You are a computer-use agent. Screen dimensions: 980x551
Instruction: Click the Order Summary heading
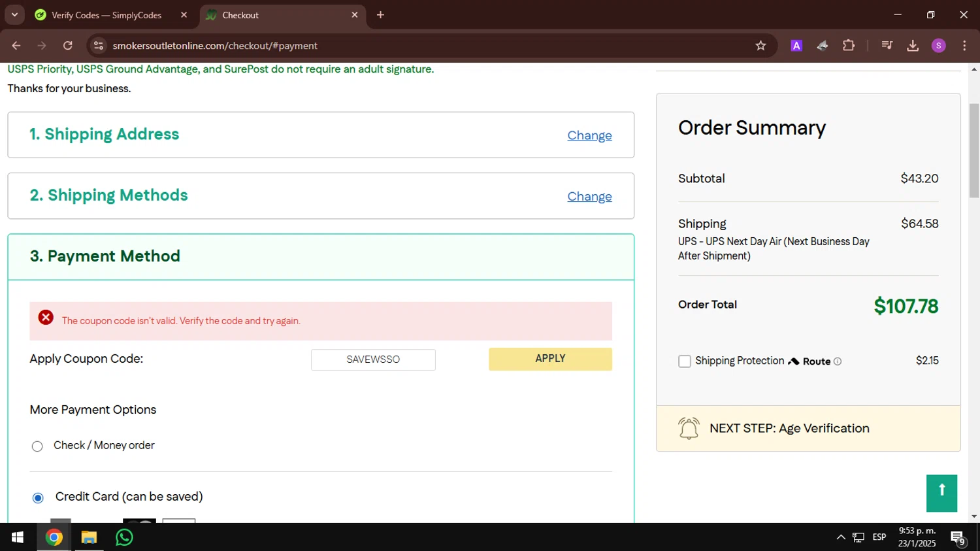coord(752,127)
